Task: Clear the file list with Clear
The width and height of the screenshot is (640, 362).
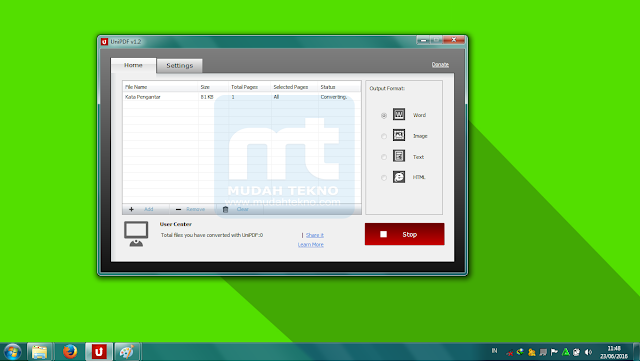Action: tap(240, 209)
